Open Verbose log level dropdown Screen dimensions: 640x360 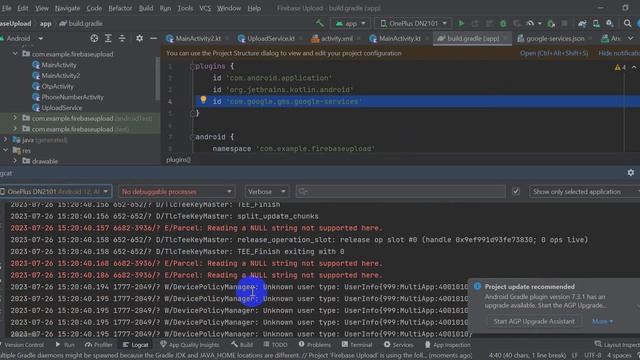point(267,191)
